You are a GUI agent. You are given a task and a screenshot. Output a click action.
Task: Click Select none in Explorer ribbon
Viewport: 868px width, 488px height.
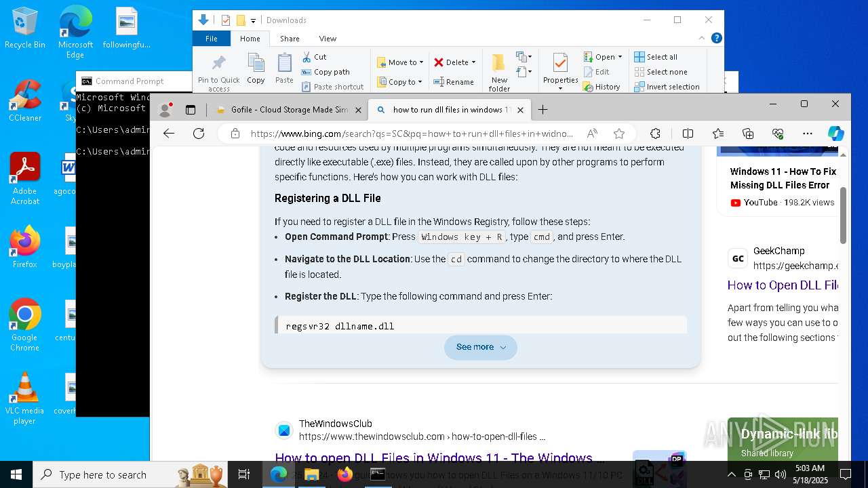(661, 72)
